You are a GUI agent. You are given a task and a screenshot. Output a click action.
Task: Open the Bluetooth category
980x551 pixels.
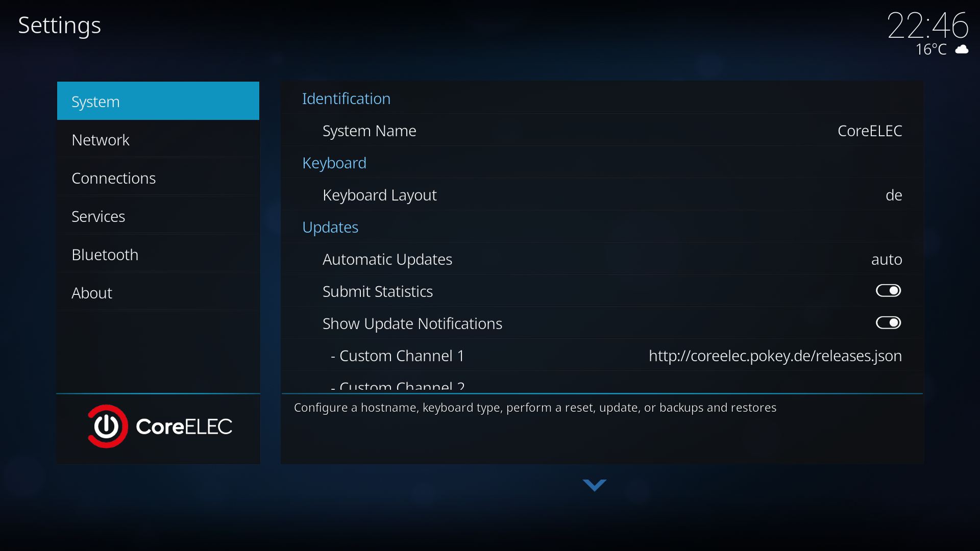pyautogui.click(x=158, y=254)
